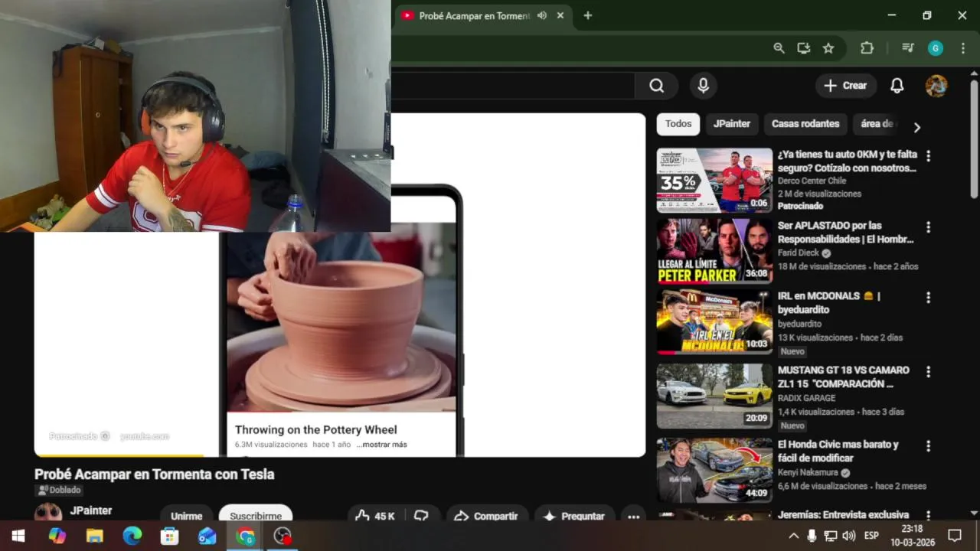The height and width of the screenshot is (551, 980).
Task: Dislike the video with thumbs down
Action: pyautogui.click(x=421, y=516)
